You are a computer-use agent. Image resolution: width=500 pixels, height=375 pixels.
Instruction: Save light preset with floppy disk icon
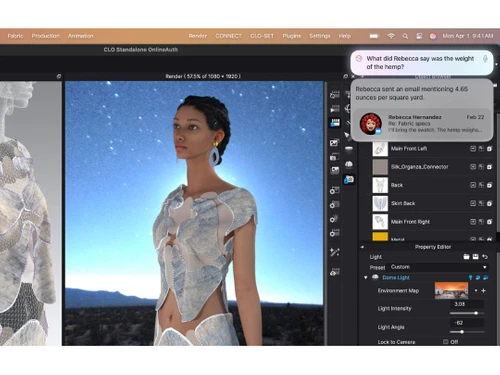click(476, 256)
